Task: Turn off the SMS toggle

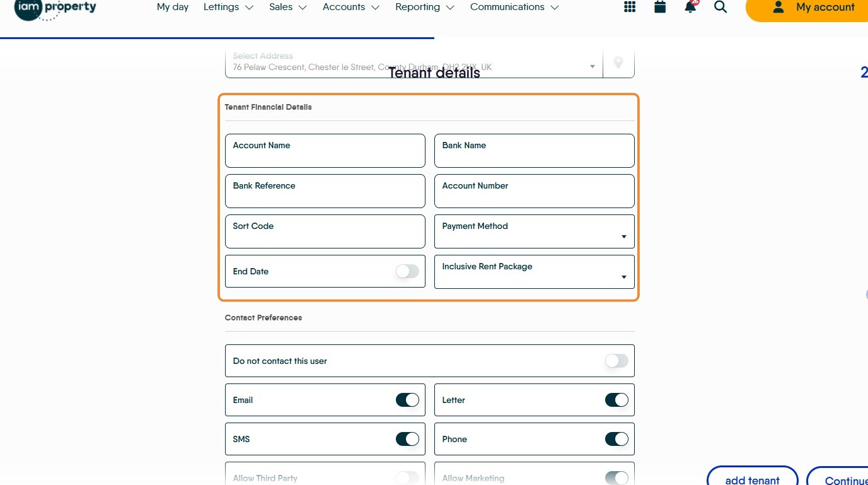Action: (x=407, y=439)
